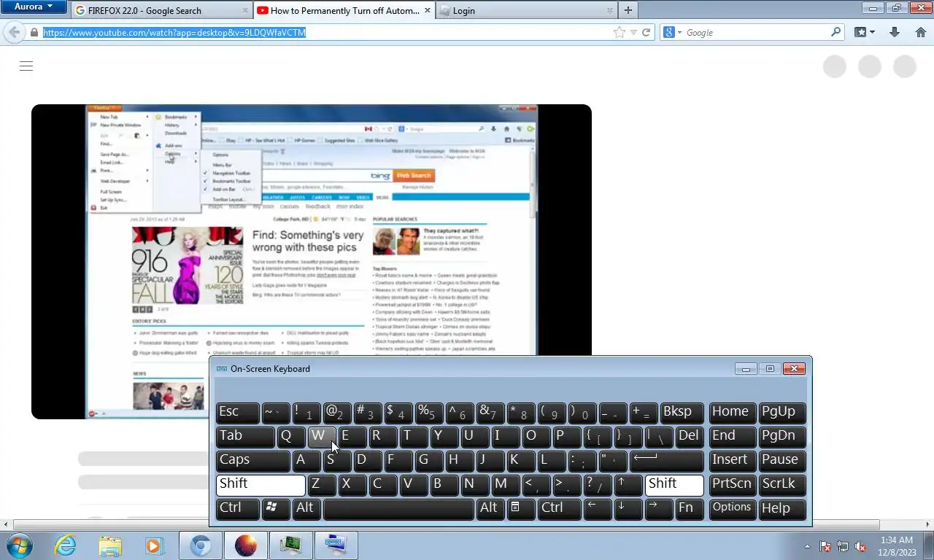This screenshot has height=560, width=934.
Task: Toggle the Fn key on keyboard
Action: 689,509
